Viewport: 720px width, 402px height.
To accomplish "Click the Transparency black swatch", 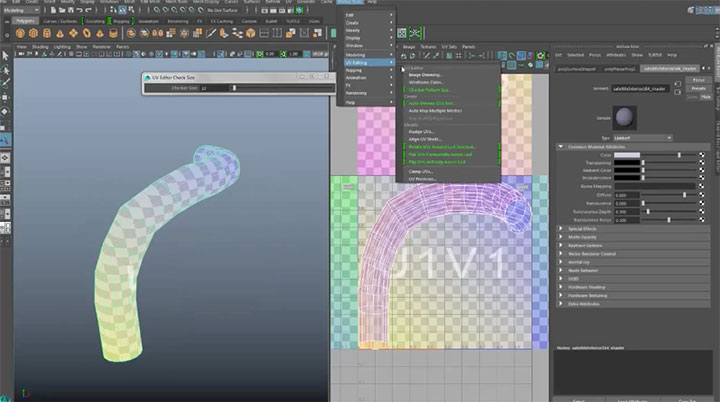I will tap(627, 163).
